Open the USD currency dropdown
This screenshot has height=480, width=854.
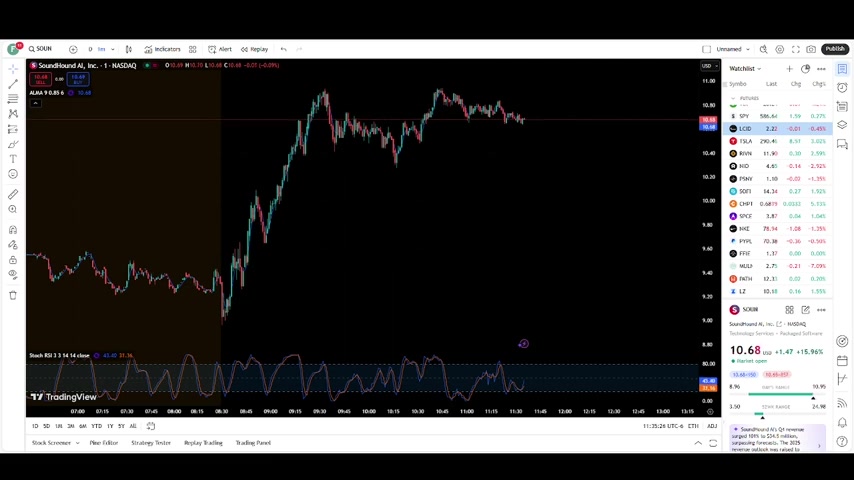[709, 66]
